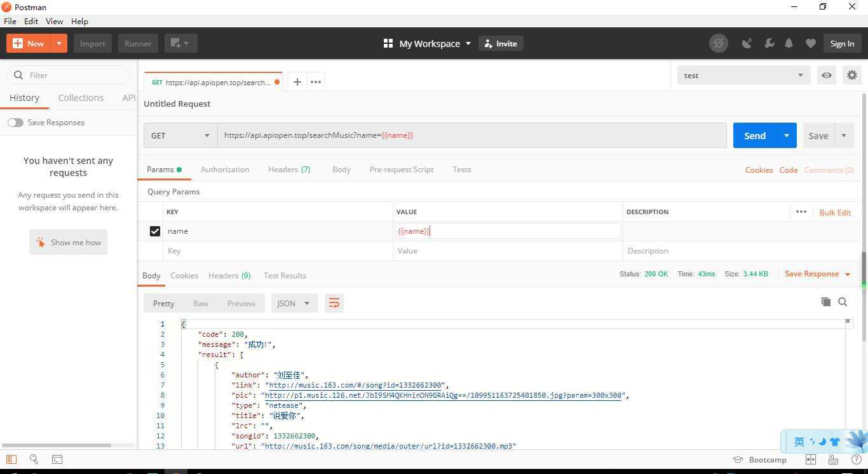This screenshot has height=474, width=868.
Task: Click the Import button
Action: click(92, 43)
